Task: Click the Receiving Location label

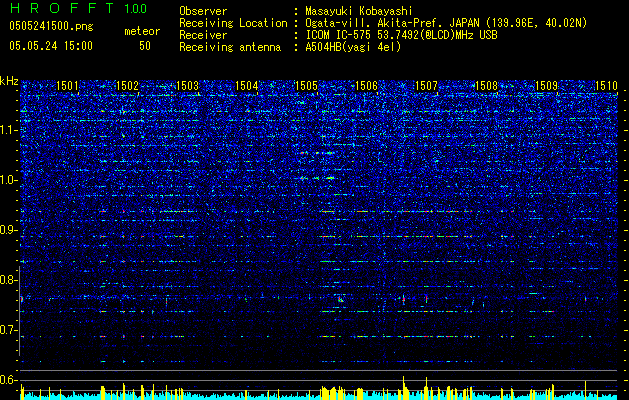Action: 233,23
